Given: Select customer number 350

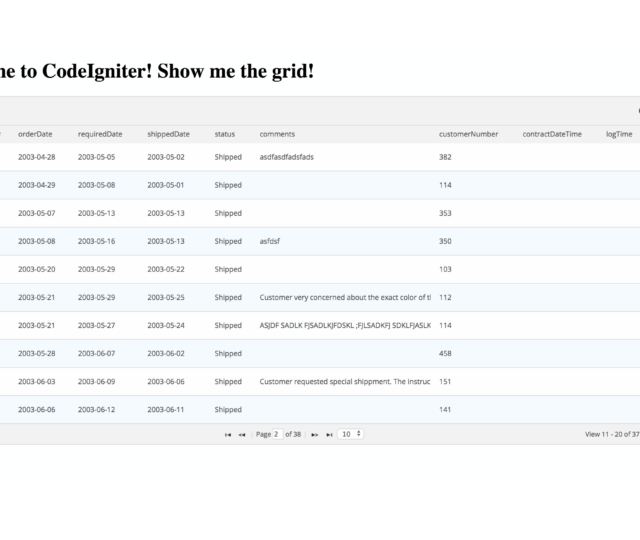Looking at the screenshot, I should pyautogui.click(x=445, y=241).
